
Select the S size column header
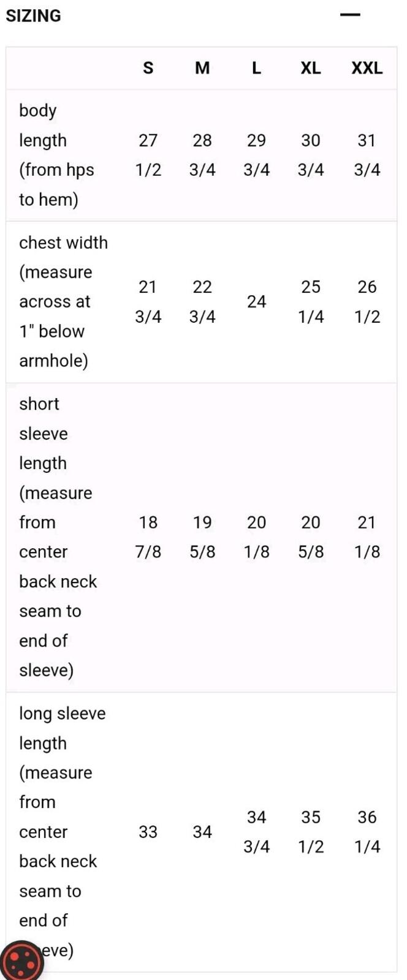148,68
